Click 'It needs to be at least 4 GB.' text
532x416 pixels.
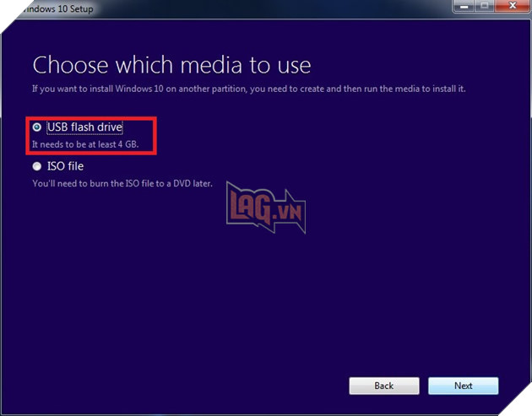(85, 144)
